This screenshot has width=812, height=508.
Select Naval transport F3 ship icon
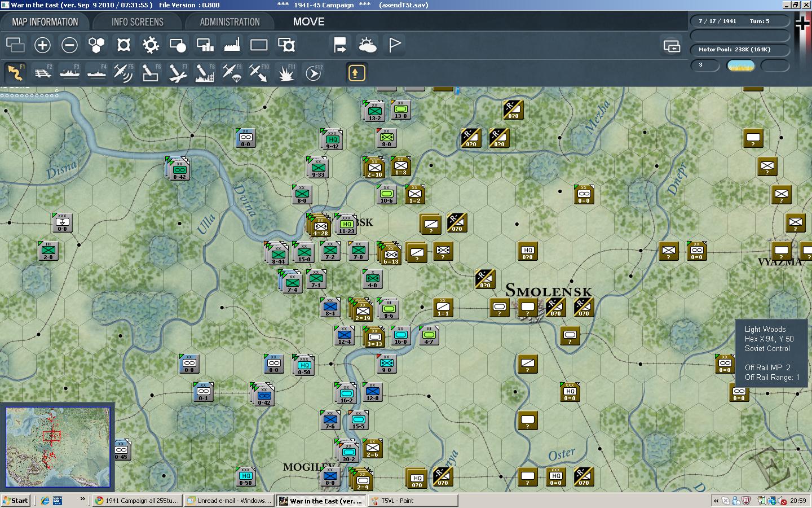pyautogui.click(x=69, y=73)
